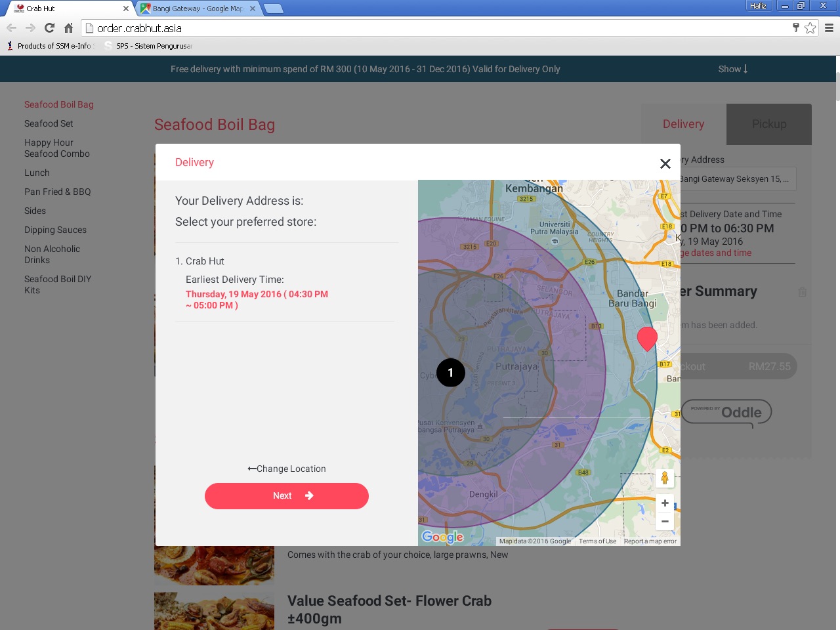This screenshot has height=630, width=840.
Task: Close the Delivery dialog with the X
Action: click(x=665, y=163)
